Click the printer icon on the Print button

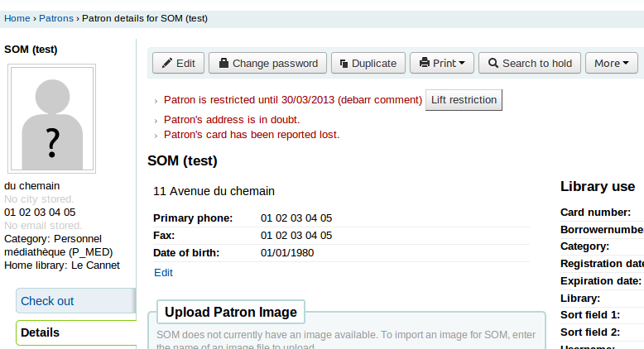point(424,63)
